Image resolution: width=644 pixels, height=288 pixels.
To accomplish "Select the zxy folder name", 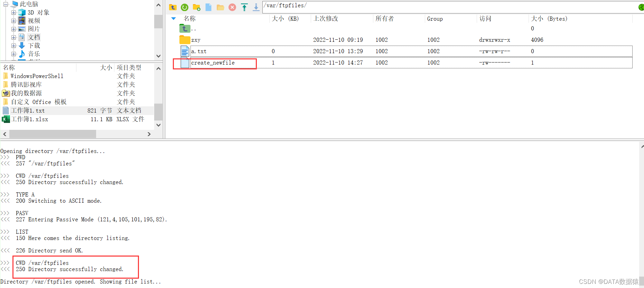I will tap(196, 40).
